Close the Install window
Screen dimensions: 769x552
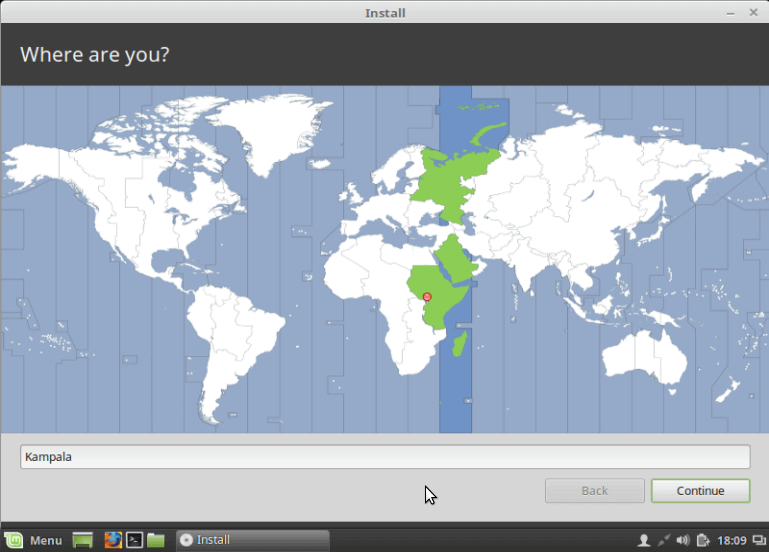[x=754, y=13]
